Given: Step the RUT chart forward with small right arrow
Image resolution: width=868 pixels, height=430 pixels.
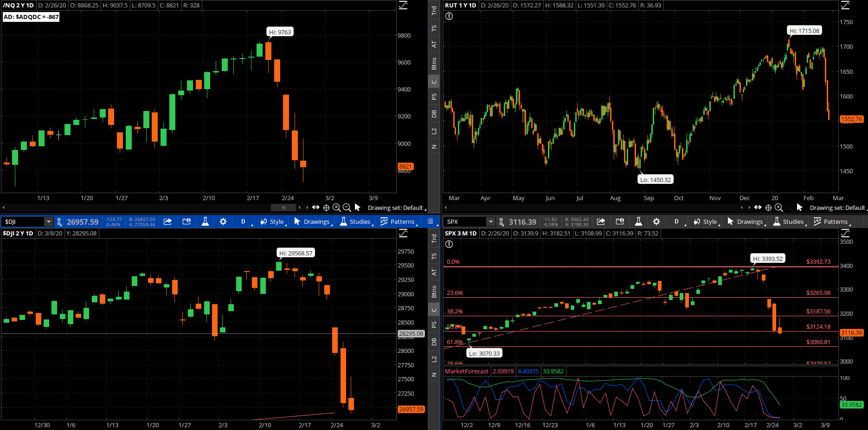Looking at the screenshot, I should 749,208.
